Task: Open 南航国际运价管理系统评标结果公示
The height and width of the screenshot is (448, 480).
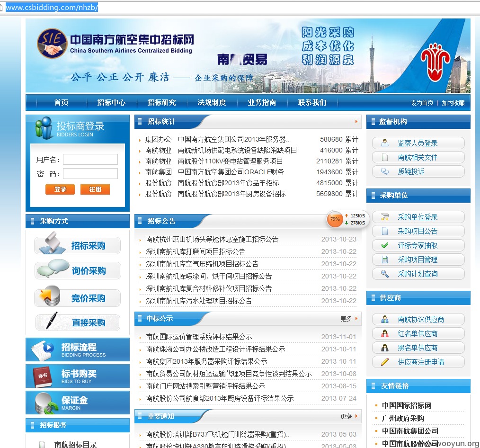Action: coord(199,337)
